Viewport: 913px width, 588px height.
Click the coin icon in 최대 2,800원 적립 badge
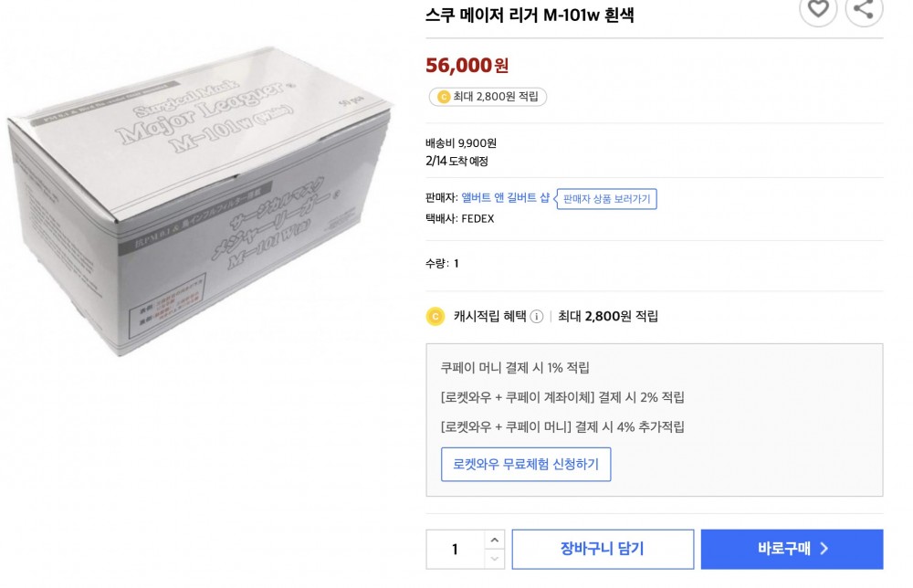tap(444, 97)
